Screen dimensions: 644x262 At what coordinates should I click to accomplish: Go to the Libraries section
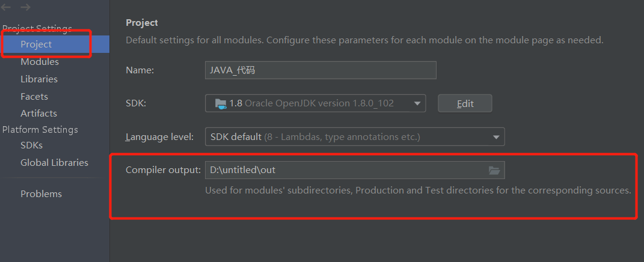[39, 79]
